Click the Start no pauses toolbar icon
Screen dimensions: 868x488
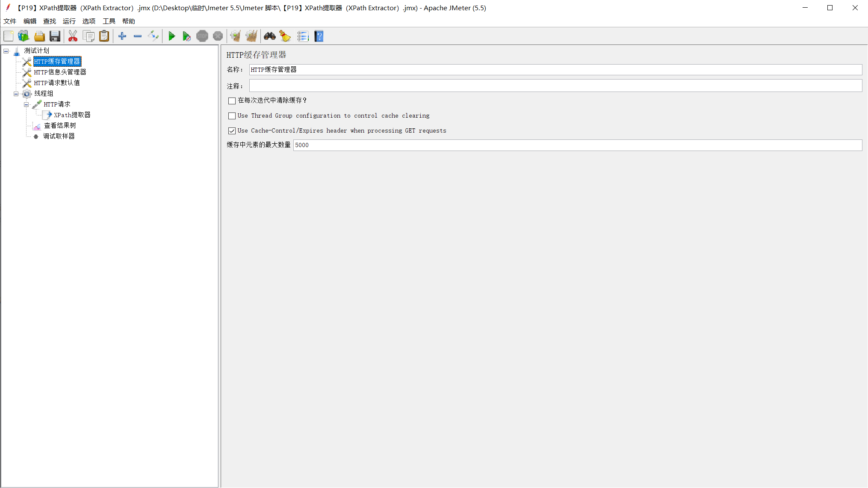click(187, 36)
